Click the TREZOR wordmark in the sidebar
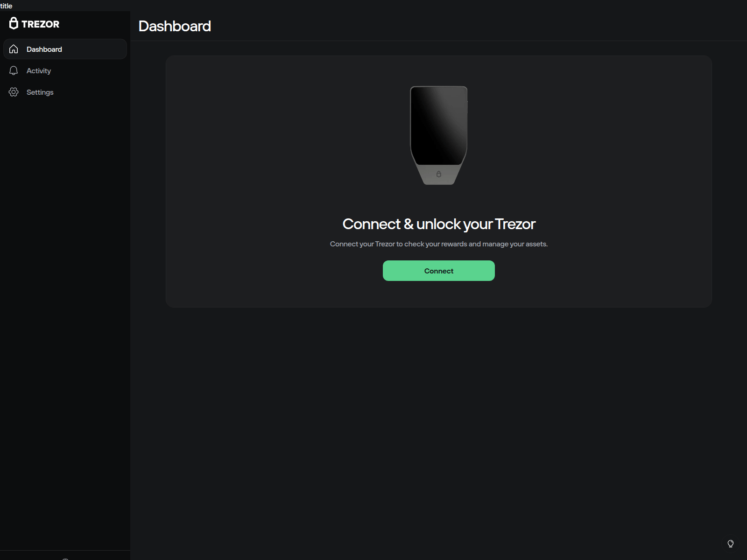The height and width of the screenshot is (560, 747). [40, 24]
